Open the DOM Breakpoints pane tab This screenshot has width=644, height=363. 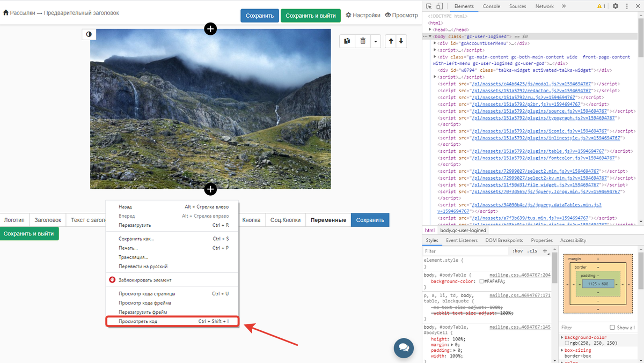pos(504,240)
